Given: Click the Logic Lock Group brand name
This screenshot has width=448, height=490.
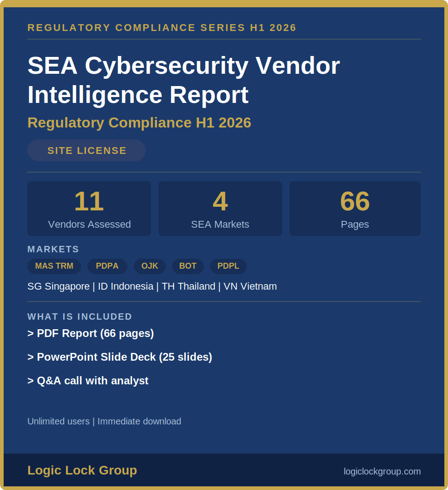Looking at the screenshot, I should click(82, 470).
